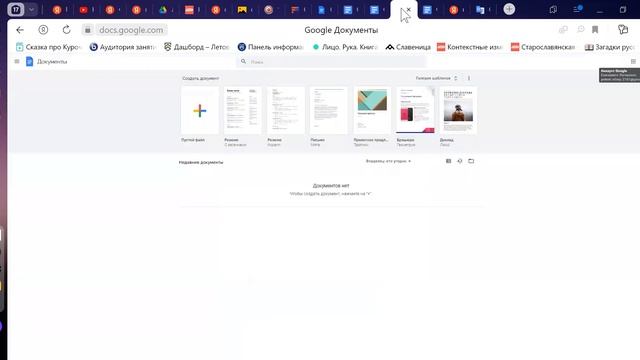
Task: Open the file picker folder icon
Action: pos(471,161)
